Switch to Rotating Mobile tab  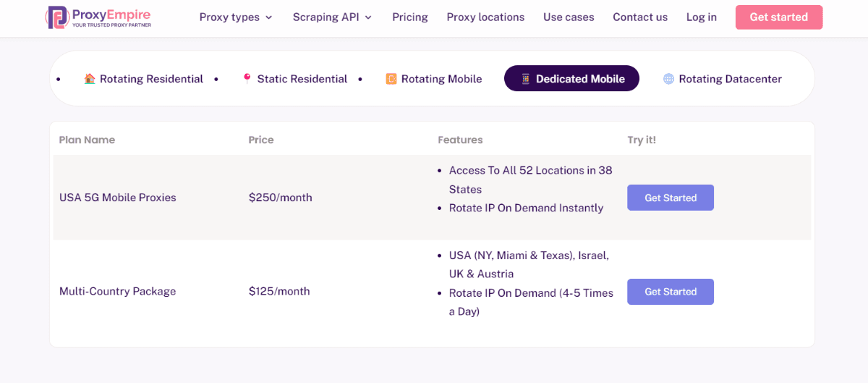[x=433, y=79]
